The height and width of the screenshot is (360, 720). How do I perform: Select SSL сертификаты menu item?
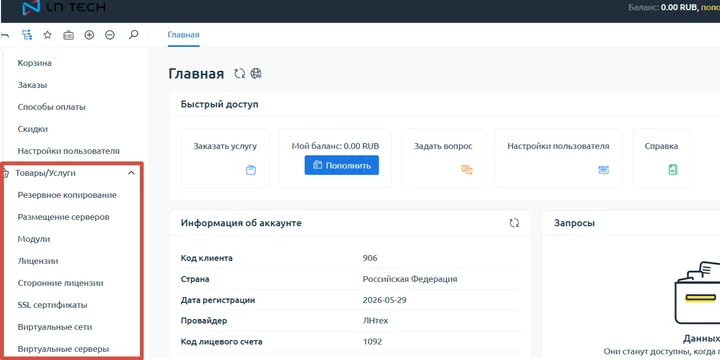pyautogui.click(x=52, y=305)
